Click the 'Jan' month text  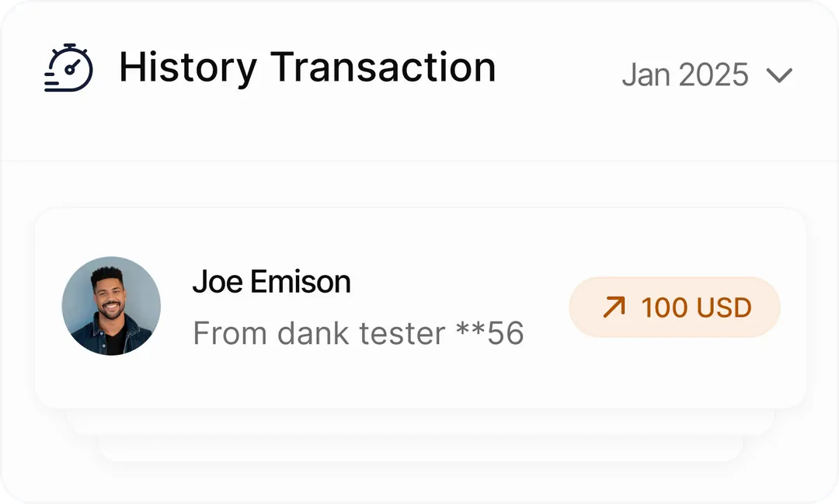tap(646, 75)
